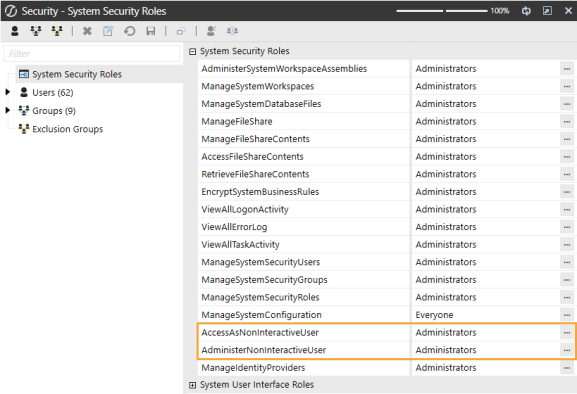
Task: Open ellipsis button for ManageFileShare row
Action: [x=567, y=121]
